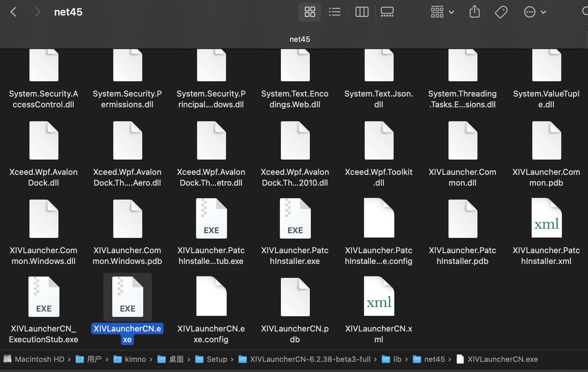Select XIVLauncherCN_ExecutionStub.exe
This screenshot has height=372, width=588.
44,297
